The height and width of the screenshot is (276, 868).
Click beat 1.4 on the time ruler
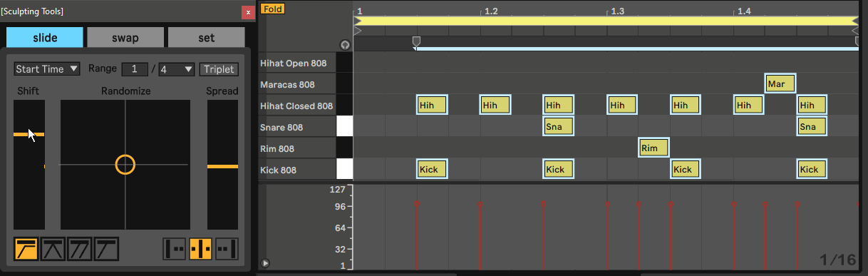point(744,11)
